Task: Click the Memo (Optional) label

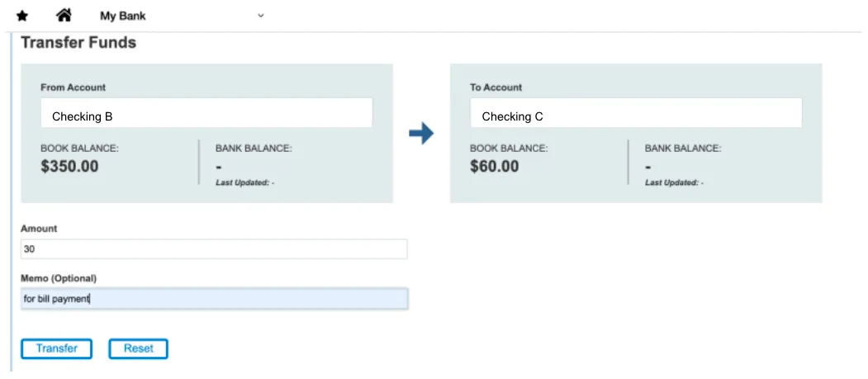Action: tap(59, 277)
